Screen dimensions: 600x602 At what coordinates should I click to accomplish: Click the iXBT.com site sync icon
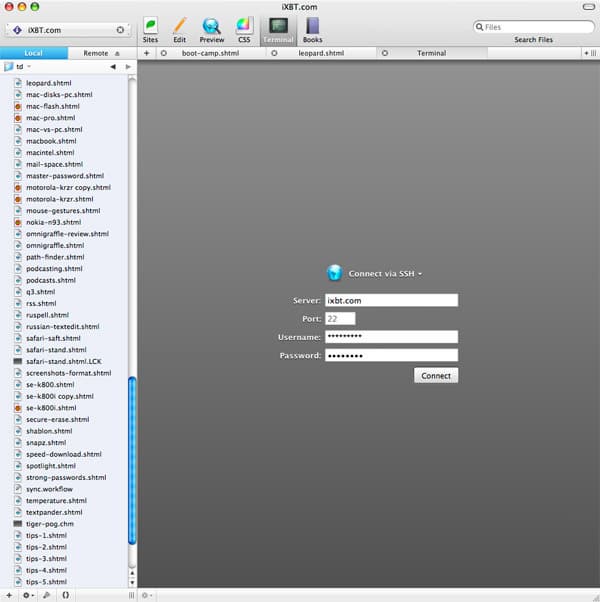[x=120, y=30]
